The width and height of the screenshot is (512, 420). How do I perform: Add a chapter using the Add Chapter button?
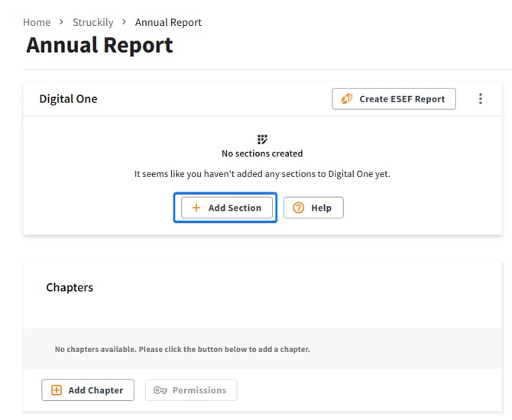click(x=88, y=390)
